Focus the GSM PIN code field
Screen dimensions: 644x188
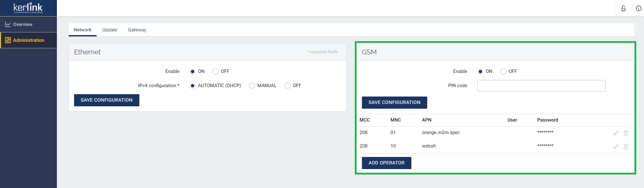pos(541,86)
